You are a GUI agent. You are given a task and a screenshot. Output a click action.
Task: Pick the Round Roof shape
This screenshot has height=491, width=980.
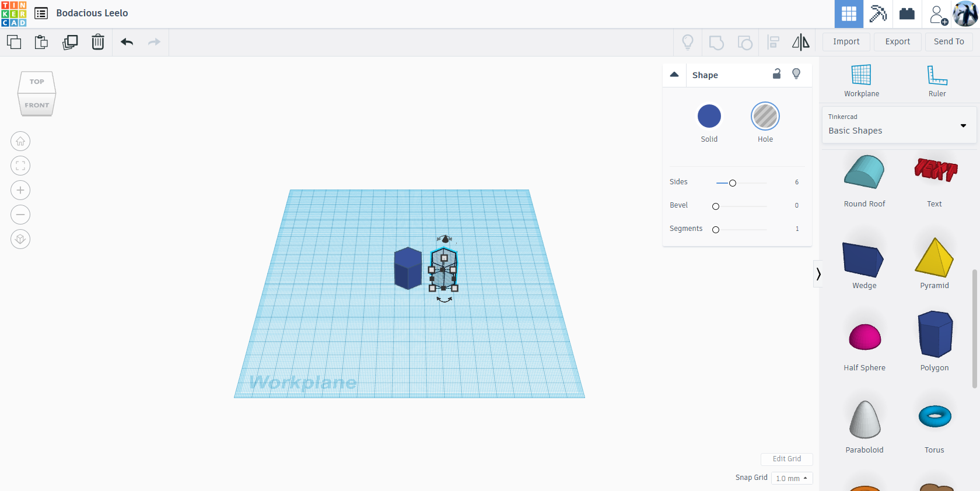coord(864,181)
